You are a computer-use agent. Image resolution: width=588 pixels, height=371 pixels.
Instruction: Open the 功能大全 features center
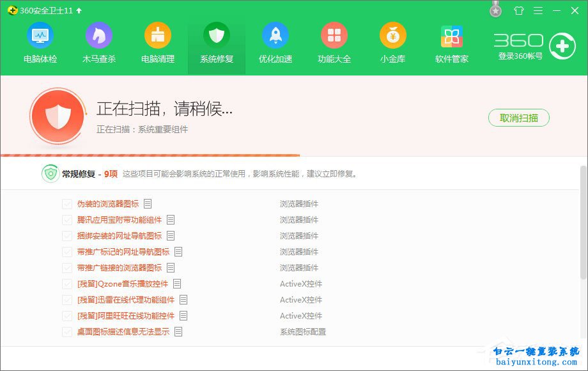[x=334, y=43]
